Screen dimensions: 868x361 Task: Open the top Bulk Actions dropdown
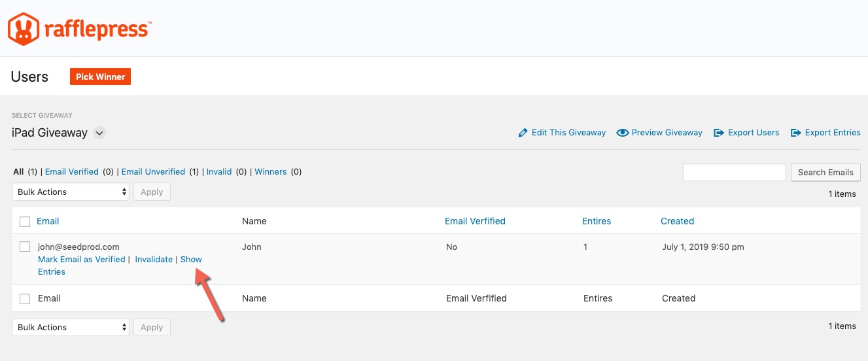(71, 192)
